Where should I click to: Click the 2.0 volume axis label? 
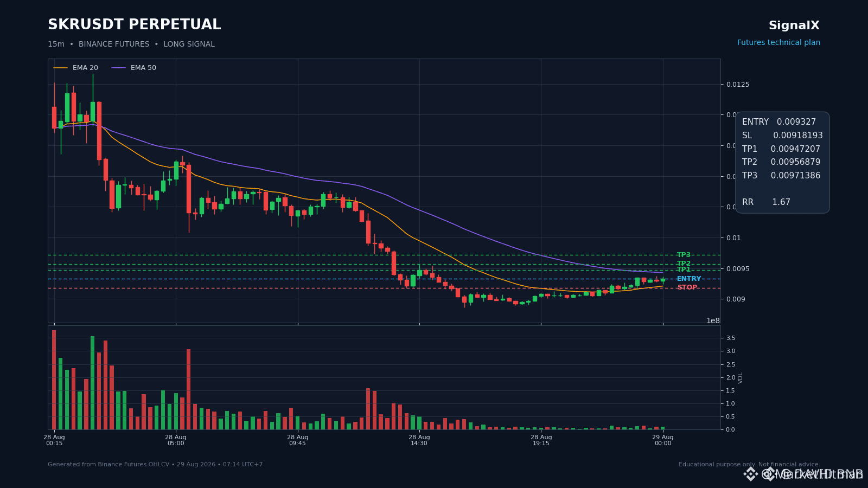point(731,377)
